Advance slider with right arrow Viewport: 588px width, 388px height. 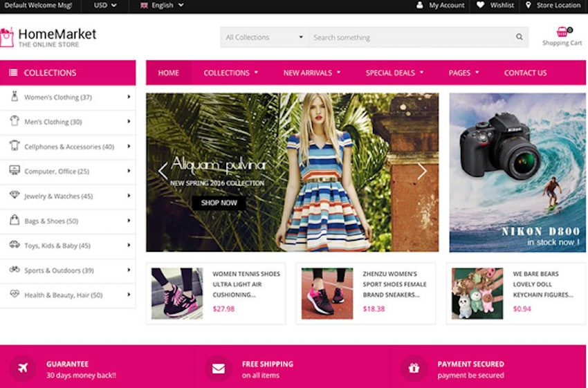tap(422, 172)
